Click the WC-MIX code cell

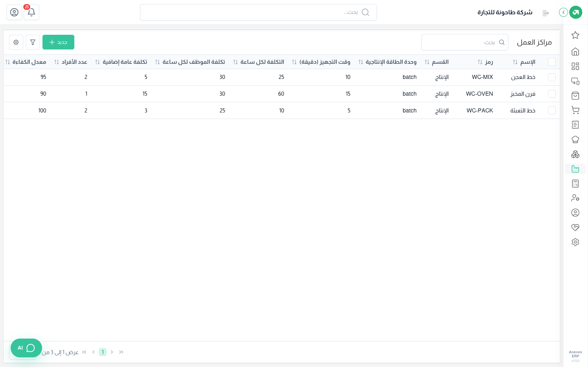pos(482,77)
